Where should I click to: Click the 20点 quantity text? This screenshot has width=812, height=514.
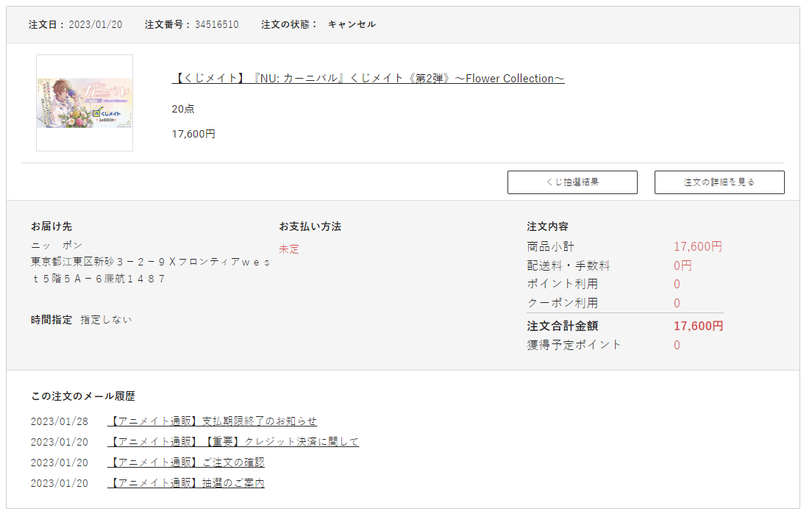(183, 110)
